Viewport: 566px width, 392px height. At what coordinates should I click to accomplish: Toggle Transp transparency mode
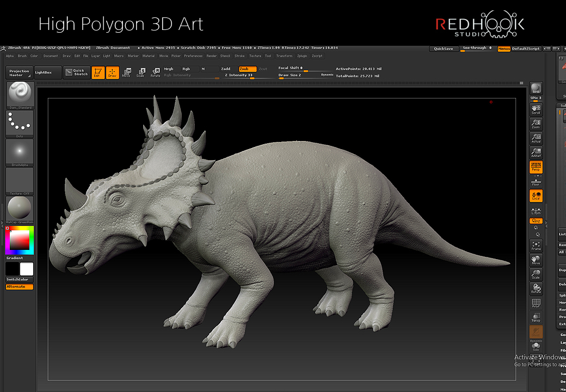536,317
